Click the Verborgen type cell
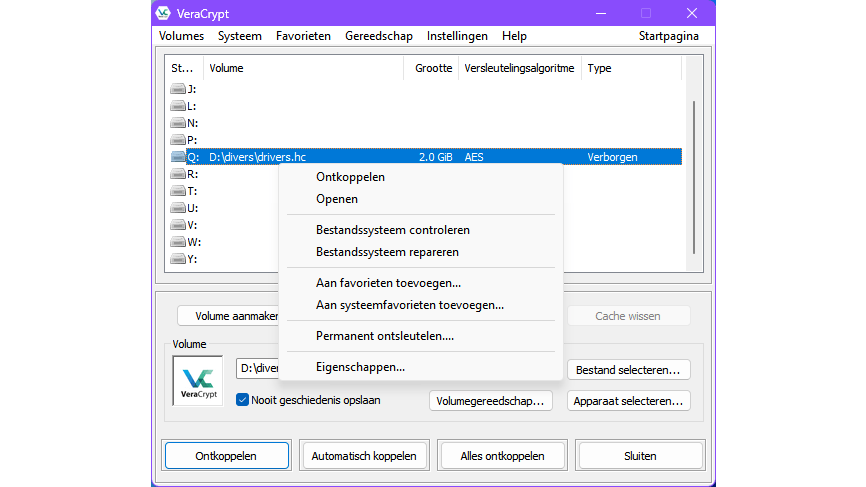This screenshot has width=866, height=487. click(612, 157)
